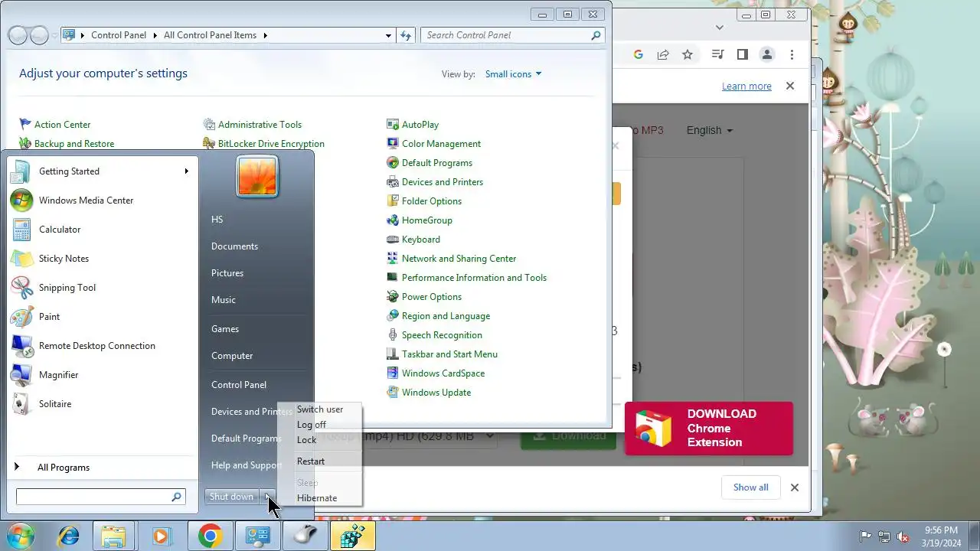Open Computer from Start menu right pane
The width and height of the screenshot is (980, 551).
[232, 356]
